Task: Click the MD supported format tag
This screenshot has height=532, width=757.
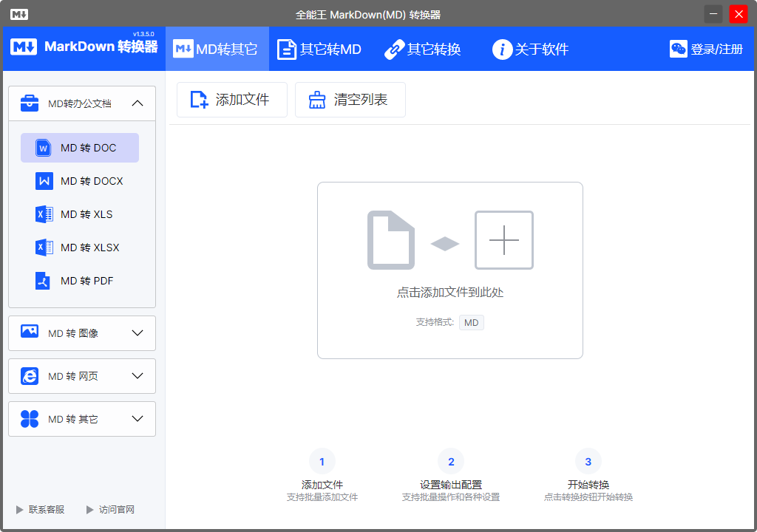Action: point(471,322)
